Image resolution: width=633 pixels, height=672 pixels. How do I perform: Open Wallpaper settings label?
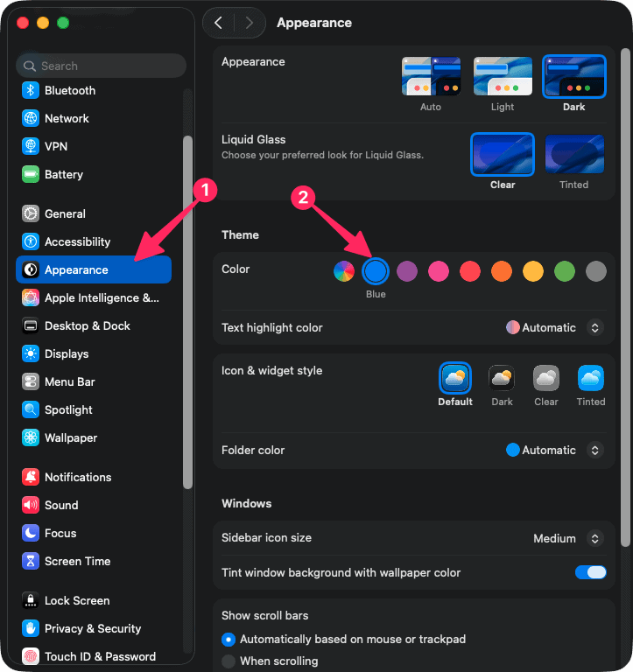click(71, 437)
